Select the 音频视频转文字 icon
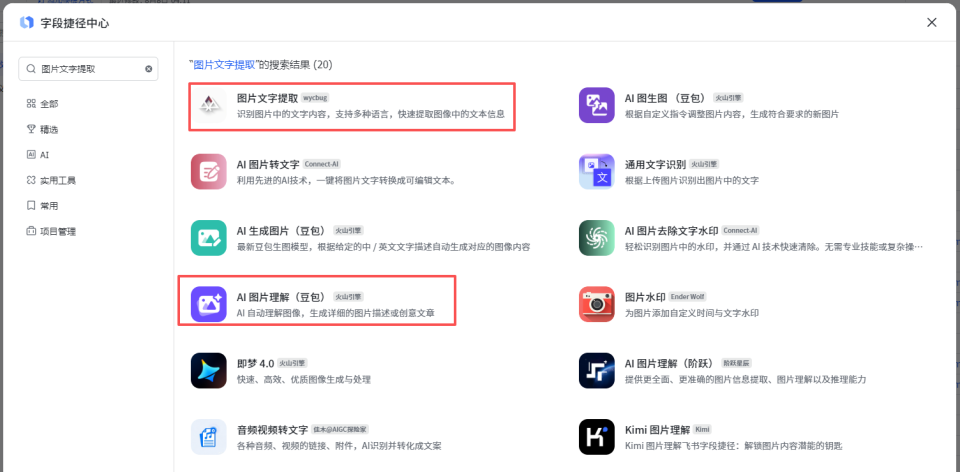 click(x=209, y=437)
